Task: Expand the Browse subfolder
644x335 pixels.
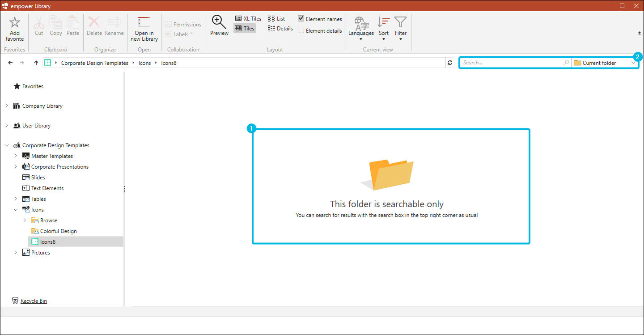Action: click(x=25, y=221)
